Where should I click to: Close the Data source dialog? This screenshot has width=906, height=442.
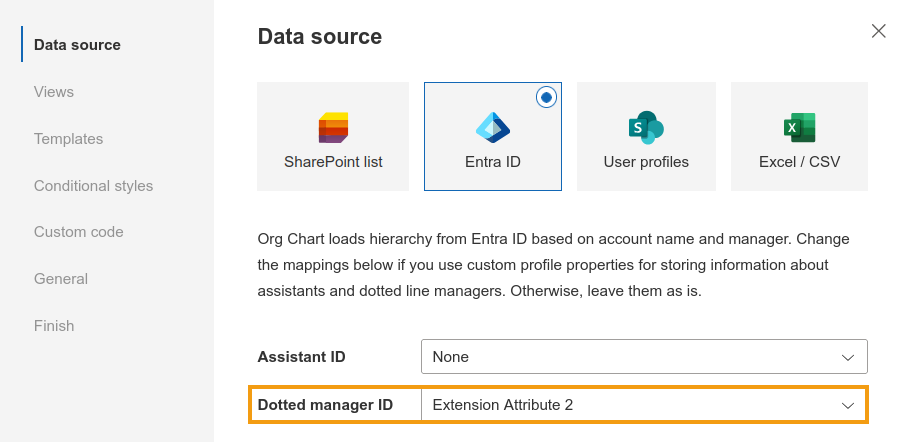pyautogui.click(x=878, y=31)
